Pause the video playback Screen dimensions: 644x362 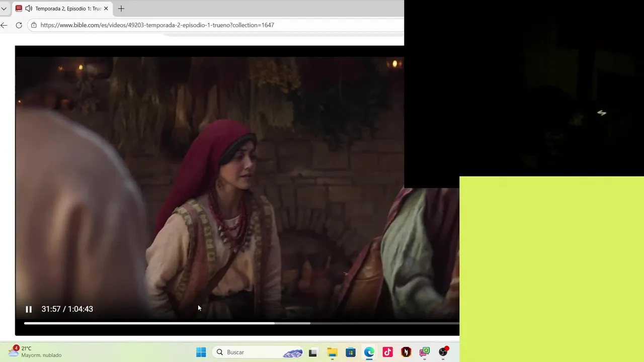tap(29, 309)
